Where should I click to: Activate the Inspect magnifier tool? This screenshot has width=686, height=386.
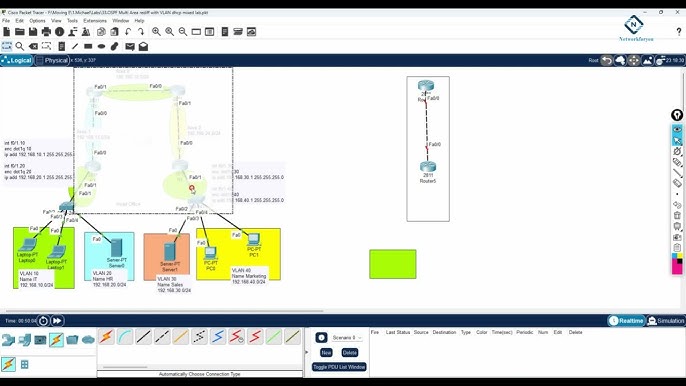click(x=20, y=46)
